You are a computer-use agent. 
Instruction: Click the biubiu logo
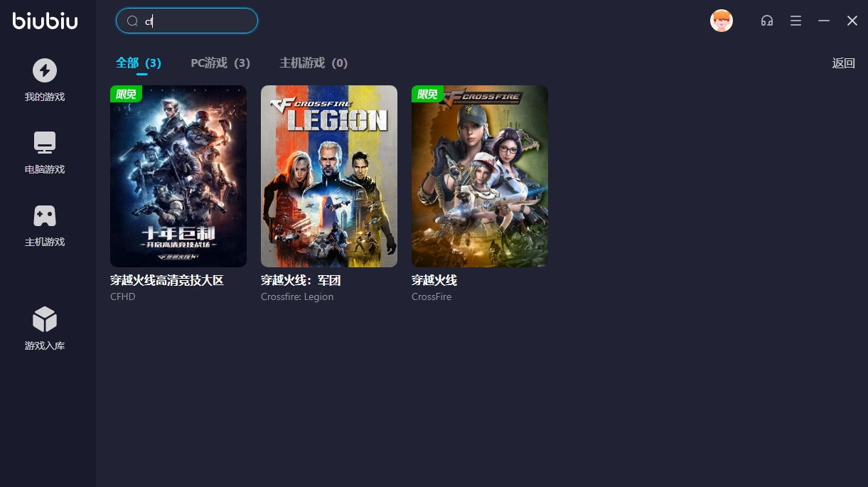(x=45, y=21)
